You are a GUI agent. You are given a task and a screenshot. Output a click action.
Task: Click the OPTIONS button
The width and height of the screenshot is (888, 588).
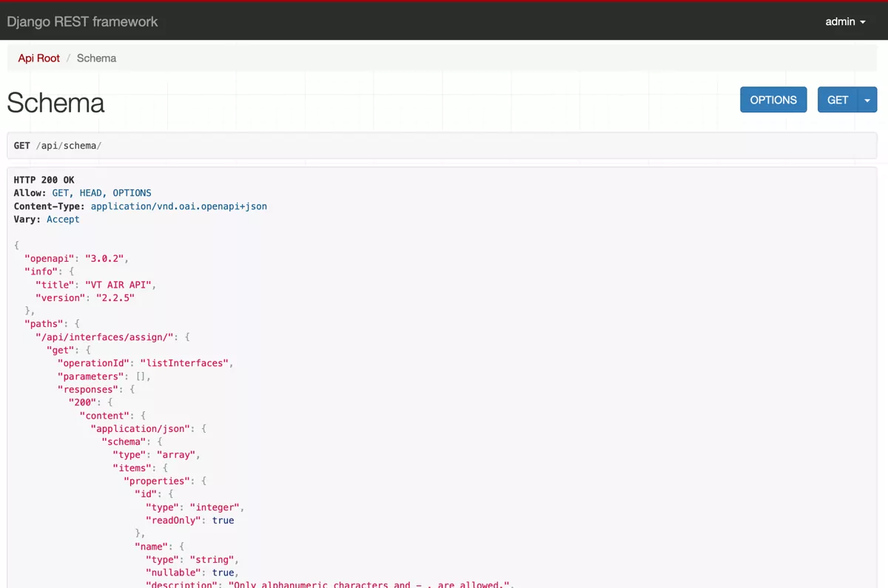[773, 99]
